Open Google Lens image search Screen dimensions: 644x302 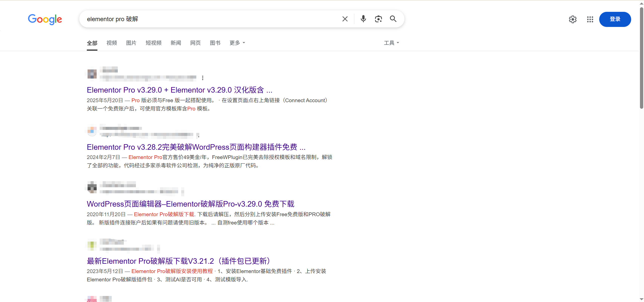378,19
